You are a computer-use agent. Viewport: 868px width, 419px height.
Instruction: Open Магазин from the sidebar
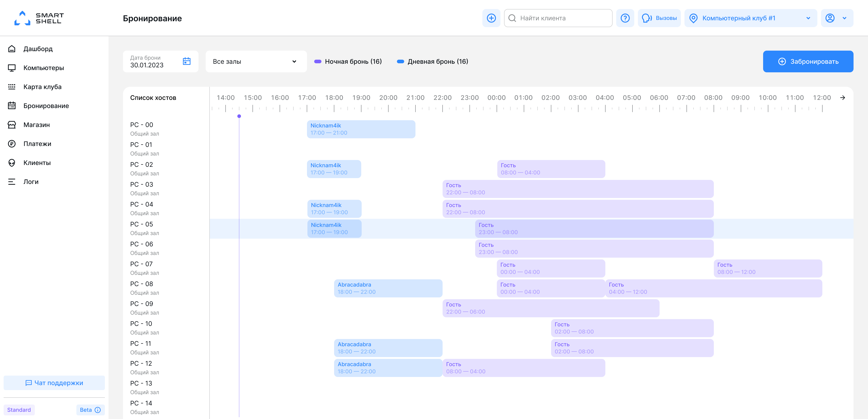36,125
